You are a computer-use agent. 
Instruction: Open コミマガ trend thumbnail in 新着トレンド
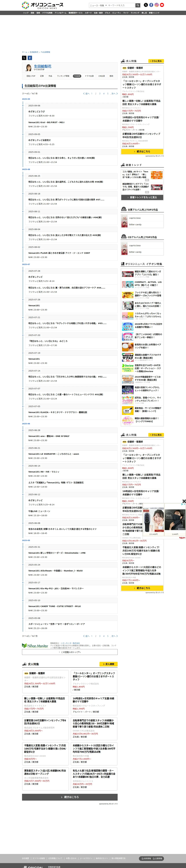pos(157,187)
